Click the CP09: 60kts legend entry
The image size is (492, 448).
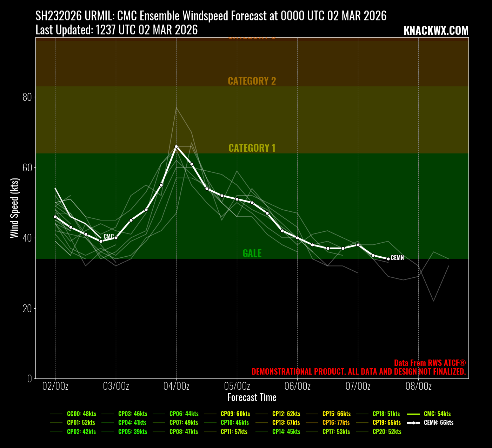tap(235, 414)
